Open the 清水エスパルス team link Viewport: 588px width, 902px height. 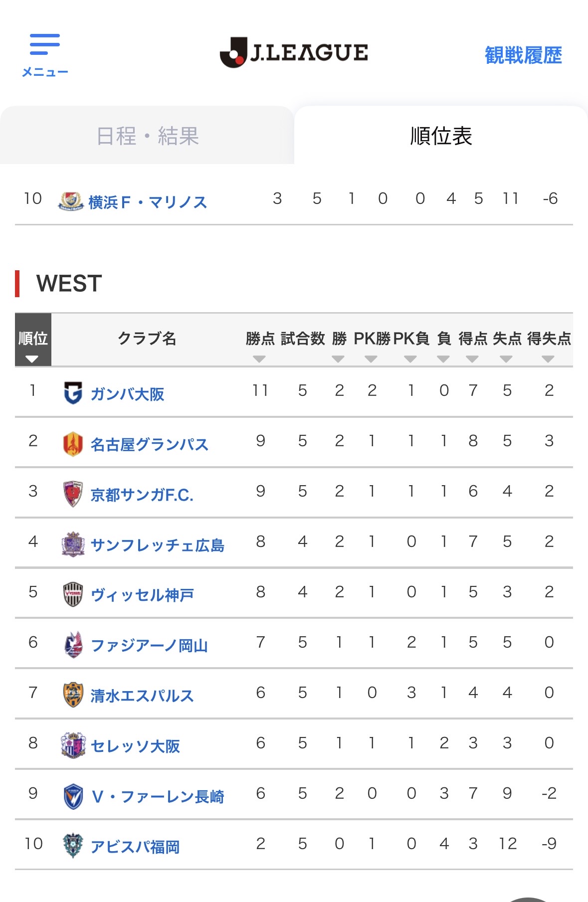point(142,696)
